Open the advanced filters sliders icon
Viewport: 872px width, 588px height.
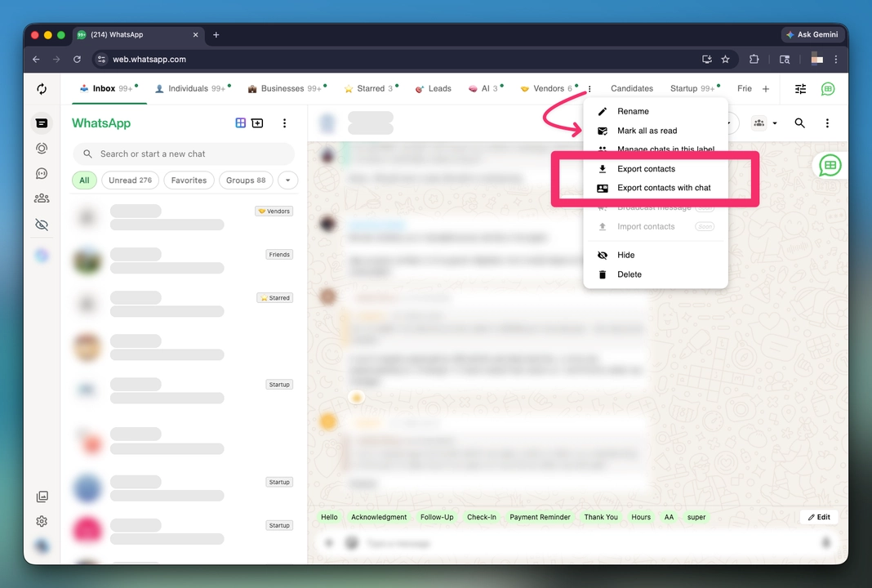800,88
